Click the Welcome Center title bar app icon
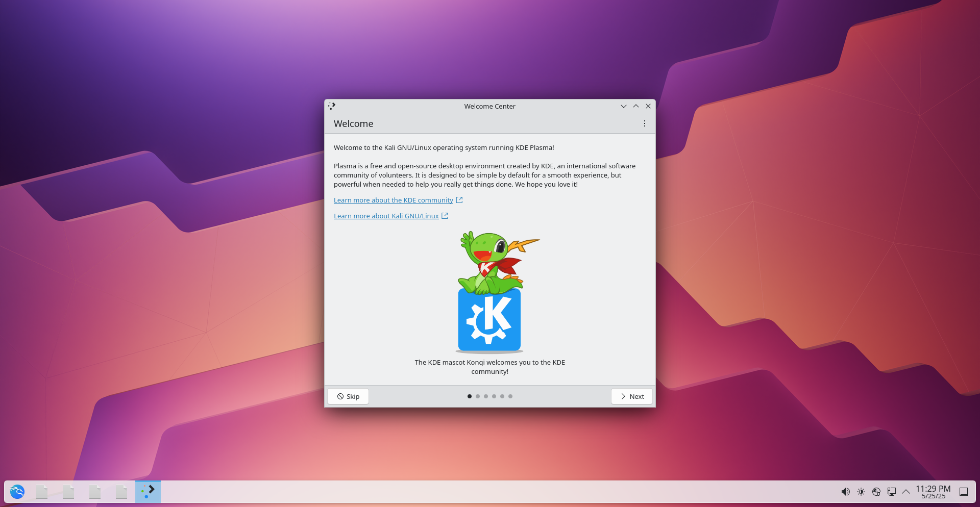 (x=332, y=106)
